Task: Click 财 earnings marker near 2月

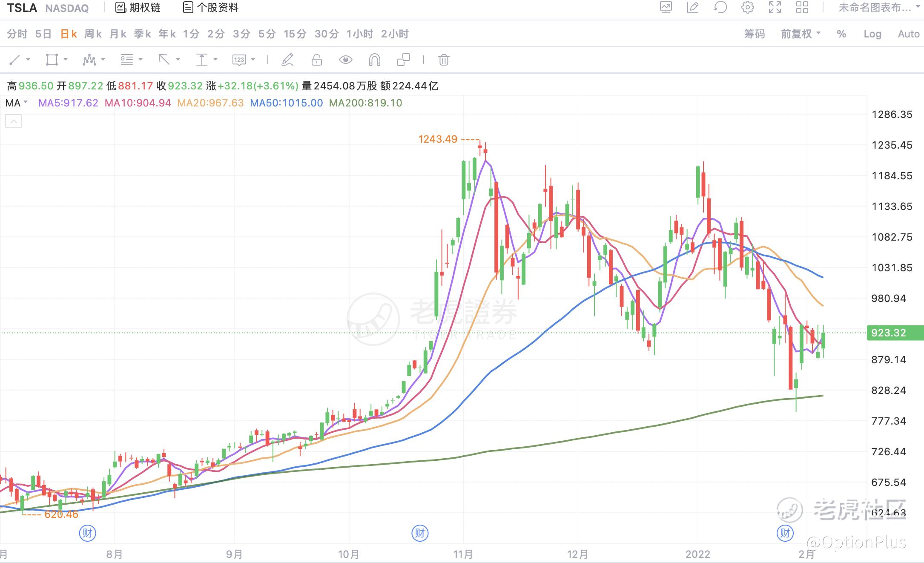Action: point(785,533)
